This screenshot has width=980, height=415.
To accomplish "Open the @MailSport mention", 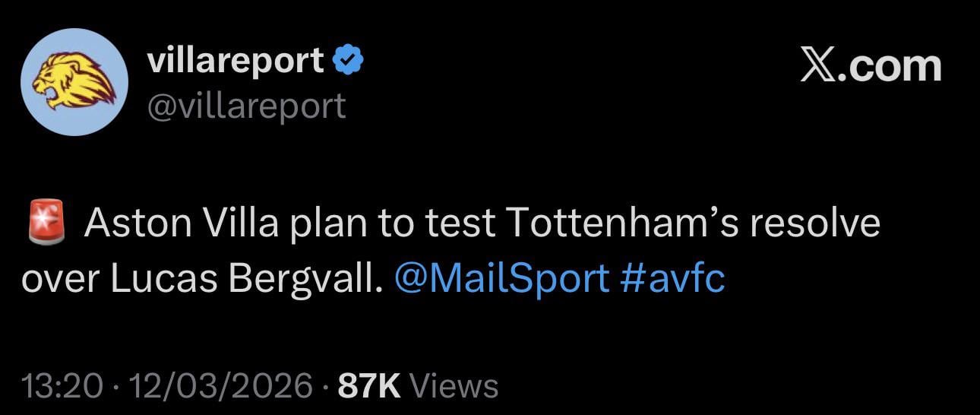I will click(502, 280).
